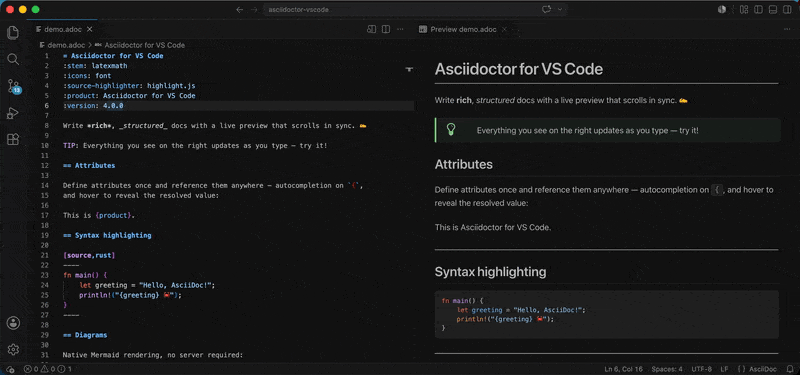The width and height of the screenshot is (800, 375).
Task: Click preview title 'Asciidoctor for VS Code'
Action: 519,69
